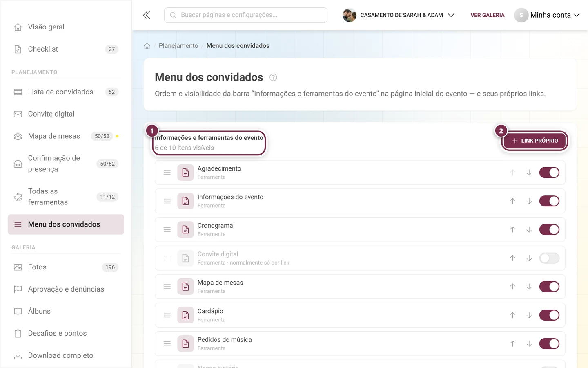The height and width of the screenshot is (368, 588).
Task: Click the Cardápio document icon
Action: click(x=185, y=315)
